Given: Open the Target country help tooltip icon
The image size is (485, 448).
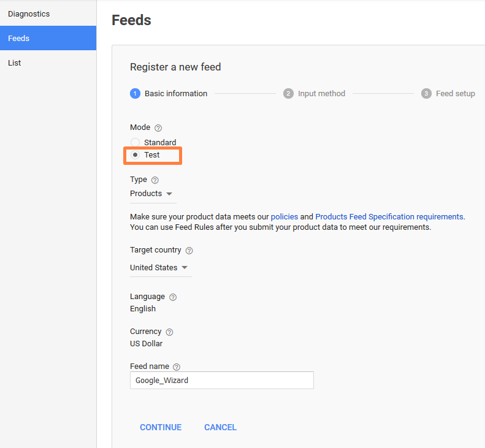Looking at the screenshot, I should click(x=189, y=251).
